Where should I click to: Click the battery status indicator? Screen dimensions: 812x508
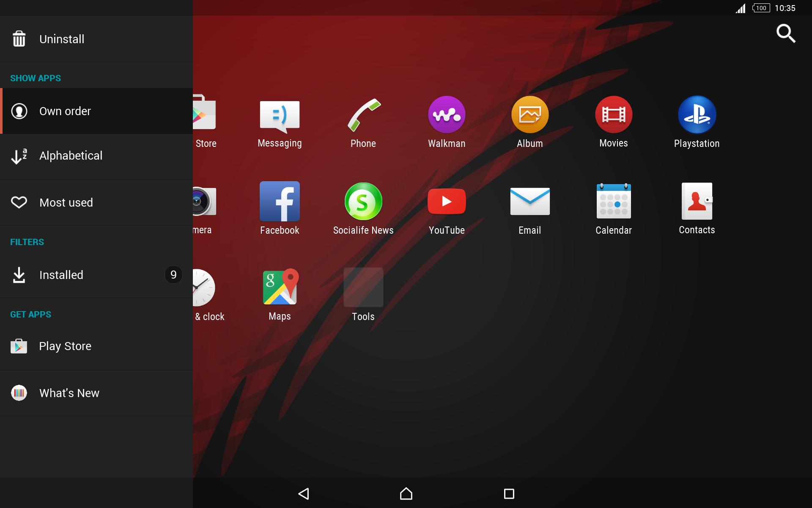(761, 8)
